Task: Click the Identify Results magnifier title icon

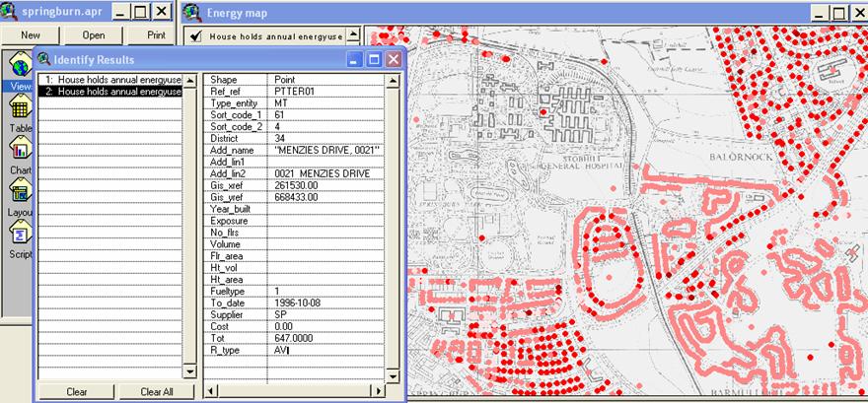Action: point(45,59)
